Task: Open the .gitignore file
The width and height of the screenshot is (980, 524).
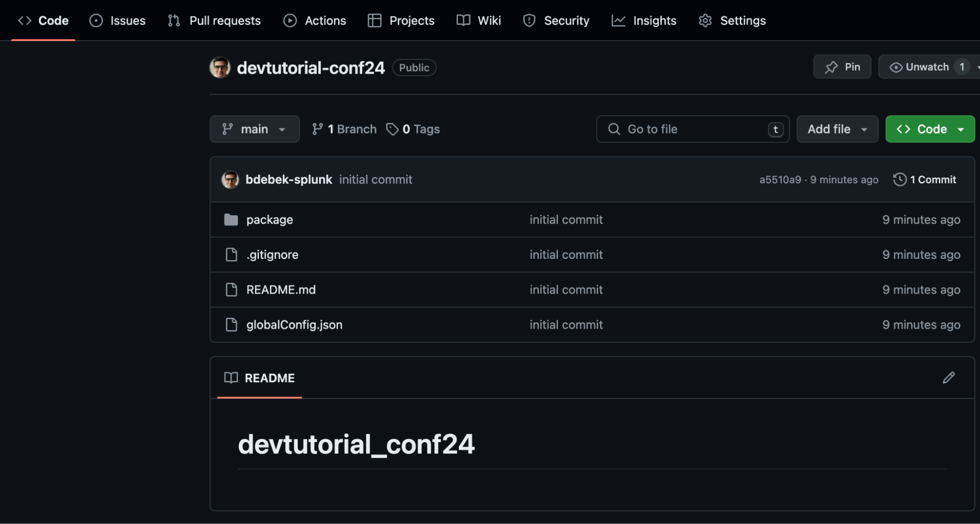Action: pyautogui.click(x=272, y=254)
